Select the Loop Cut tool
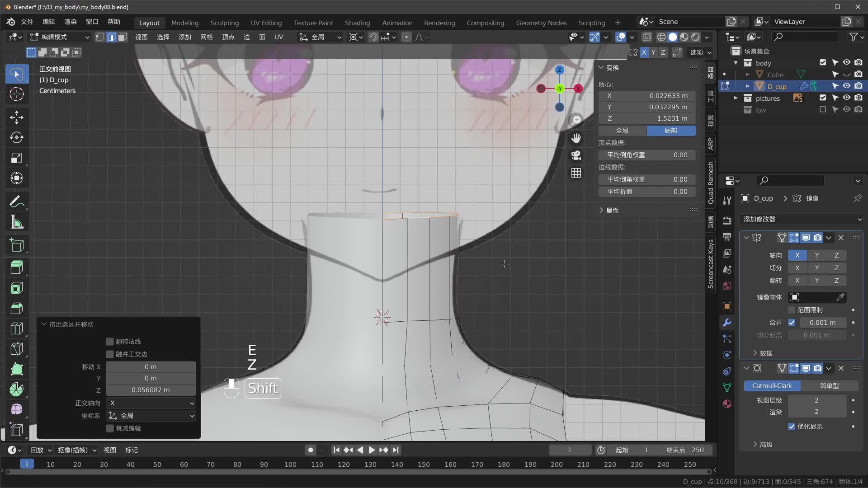Image resolution: width=868 pixels, height=488 pixels. [x=17, y=328]
